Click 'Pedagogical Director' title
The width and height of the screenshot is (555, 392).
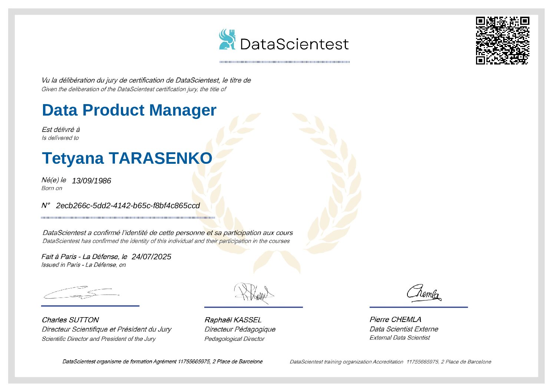pos(234,339)
